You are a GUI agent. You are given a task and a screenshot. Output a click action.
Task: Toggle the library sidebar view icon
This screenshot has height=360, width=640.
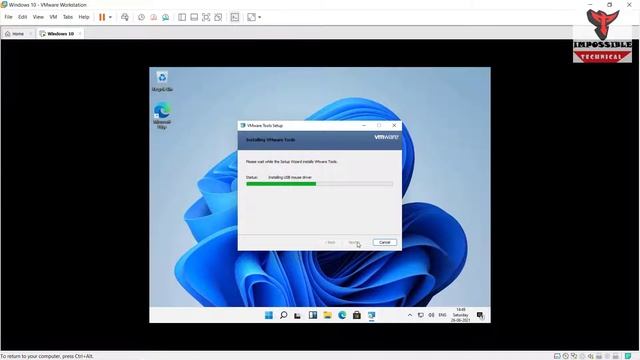click(x=182, y=17)
